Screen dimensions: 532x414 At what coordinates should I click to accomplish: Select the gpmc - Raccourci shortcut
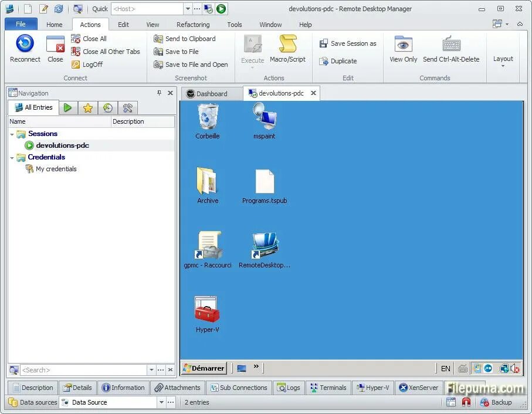[x=208, y=250]
